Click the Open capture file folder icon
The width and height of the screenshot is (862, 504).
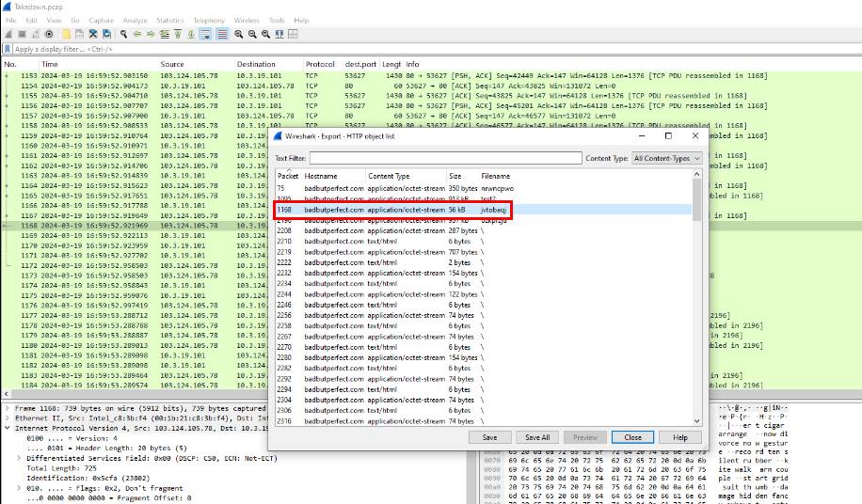pyautogui.click(x=66, y=34)
